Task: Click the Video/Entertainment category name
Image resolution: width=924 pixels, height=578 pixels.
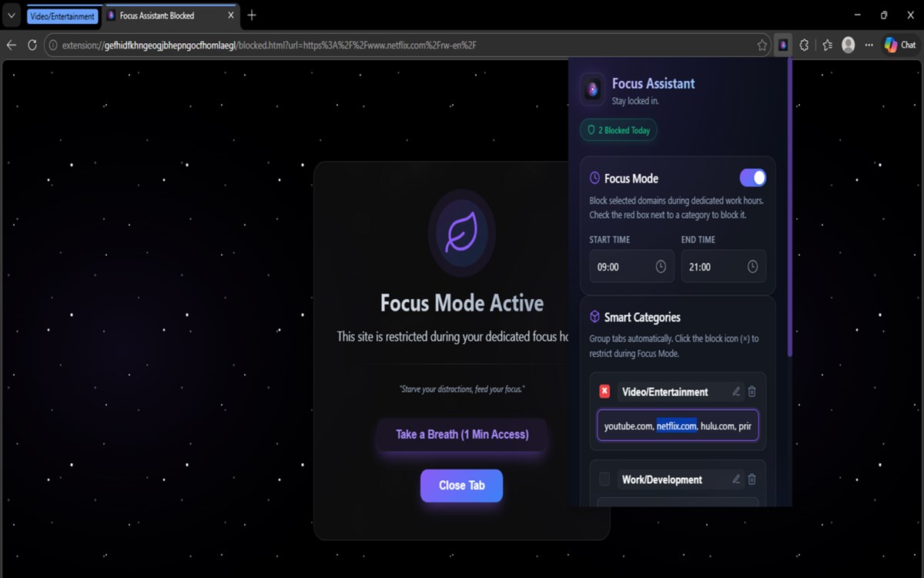Action: (665, 391)
